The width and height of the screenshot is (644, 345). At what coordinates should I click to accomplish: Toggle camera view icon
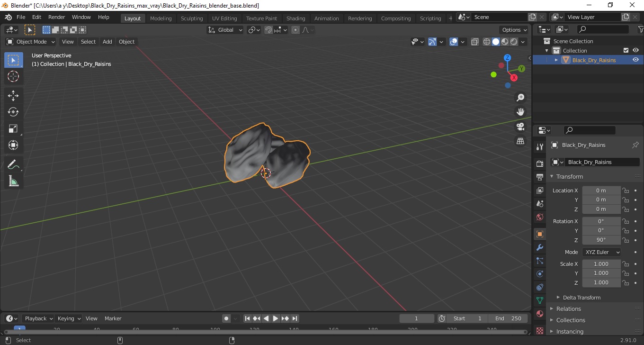coord(520,127)
